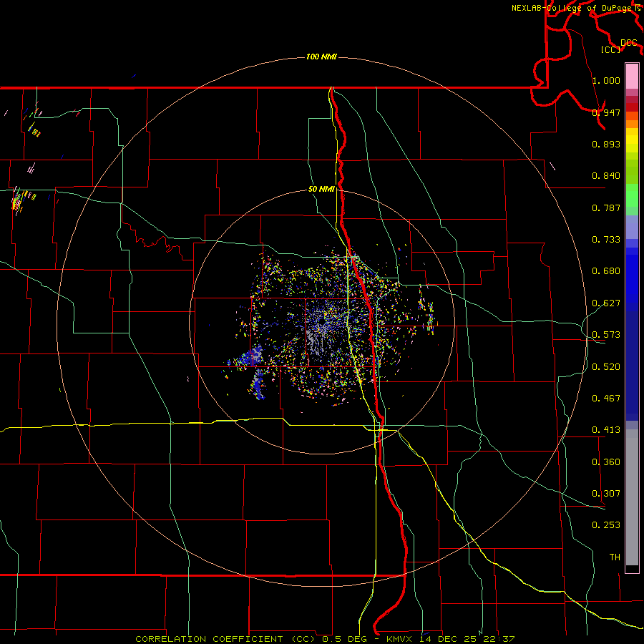
Task: Click the 0.413 legend value
Action: 606,430
